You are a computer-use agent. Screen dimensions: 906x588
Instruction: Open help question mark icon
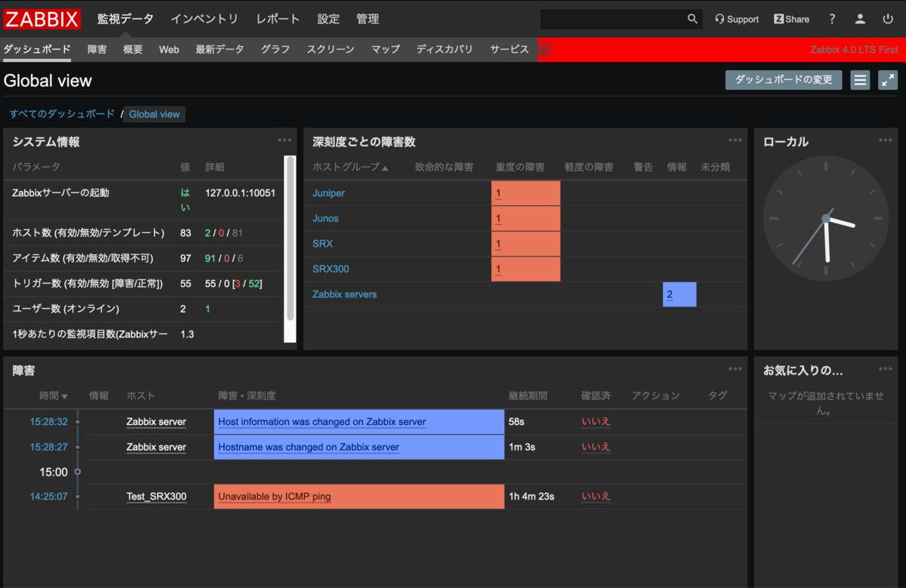point(833,19)
